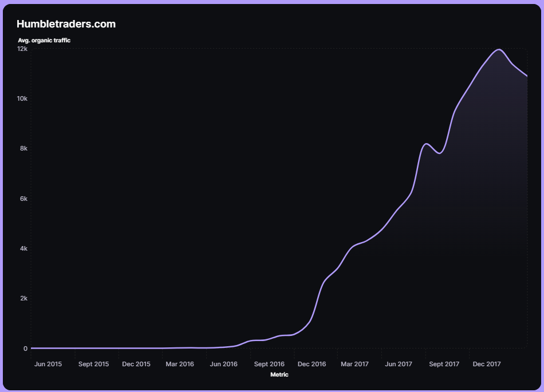This screenshot has height=392, width=544.
Task: Click the traffic line's highest peak near 12k
Action: 499,50
